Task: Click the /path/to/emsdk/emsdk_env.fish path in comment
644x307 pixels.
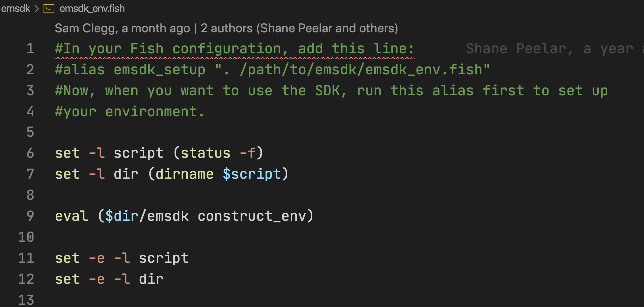Action: coord(361,70)
